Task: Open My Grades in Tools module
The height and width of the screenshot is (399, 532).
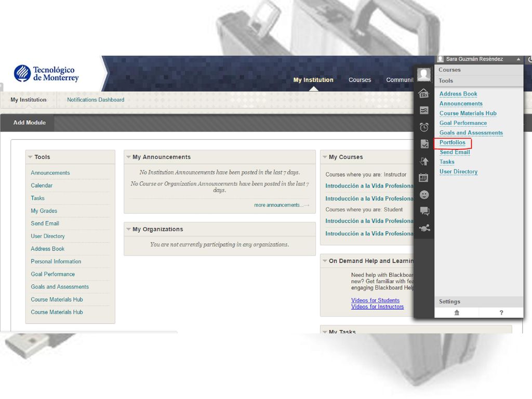Action: pyautogui.click(x=44, y=211)
